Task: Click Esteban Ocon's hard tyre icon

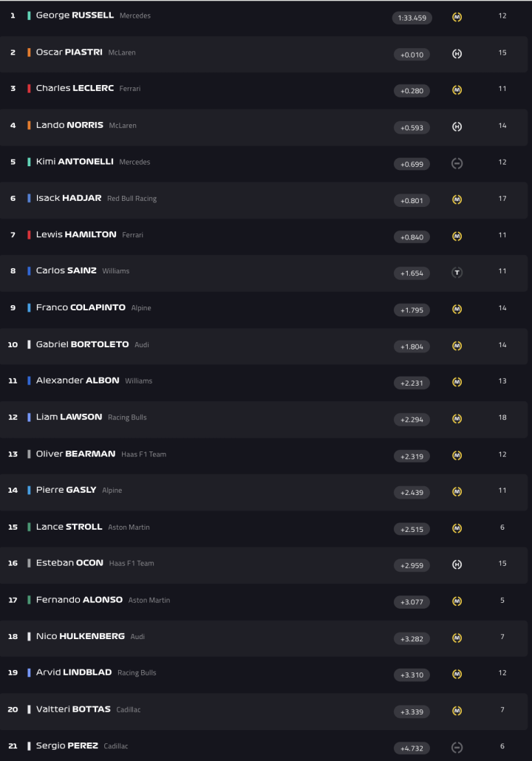Action: tap(457, 564)
